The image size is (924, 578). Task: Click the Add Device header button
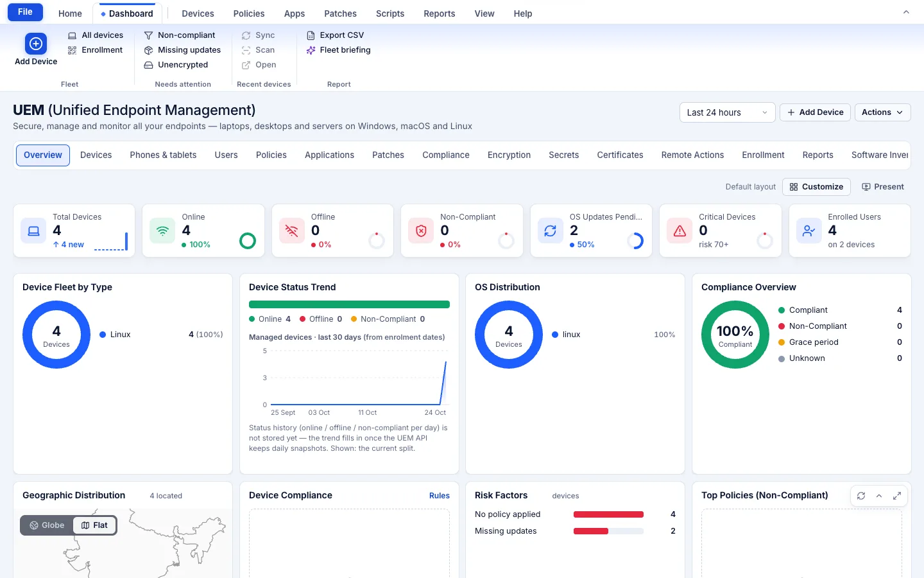[x=815, y=112]
